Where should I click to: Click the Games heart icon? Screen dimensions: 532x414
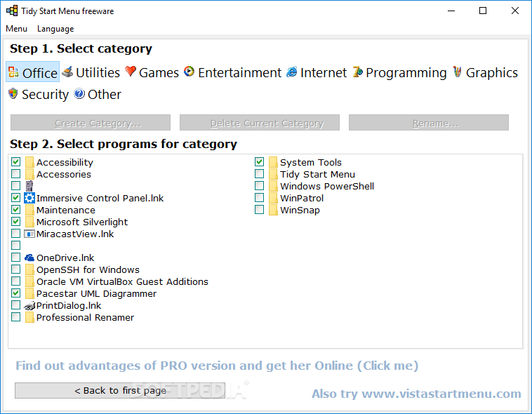click(131, 72)
